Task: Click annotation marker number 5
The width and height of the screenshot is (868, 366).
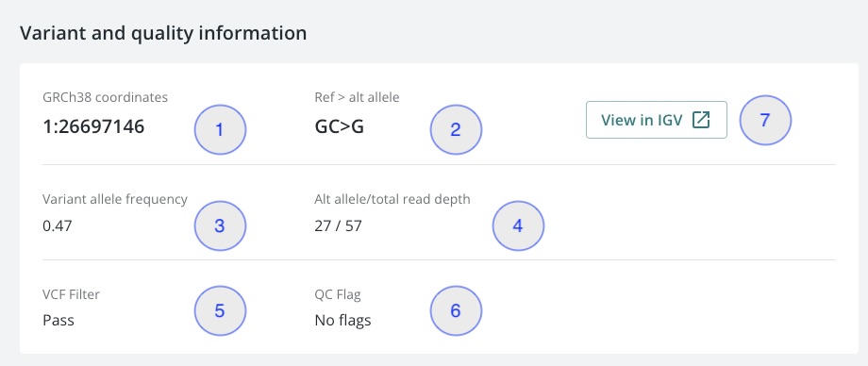Action: pyautogui.click(x=220, y=310)
